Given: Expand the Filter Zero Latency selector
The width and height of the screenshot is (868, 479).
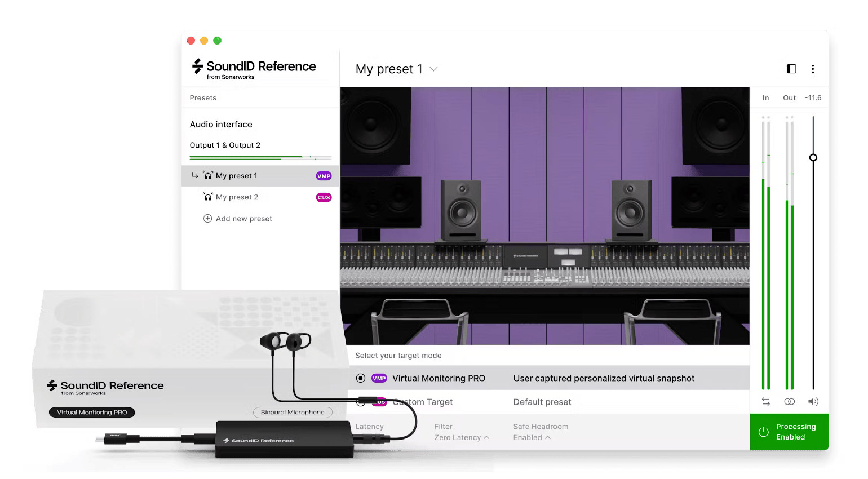Looking at the screenshot, I should (462, 437).
